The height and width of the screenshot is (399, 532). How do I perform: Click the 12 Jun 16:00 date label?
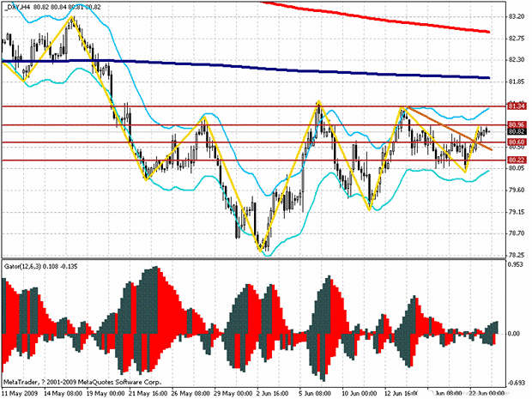pyautogui.click(x=402, y=394)
